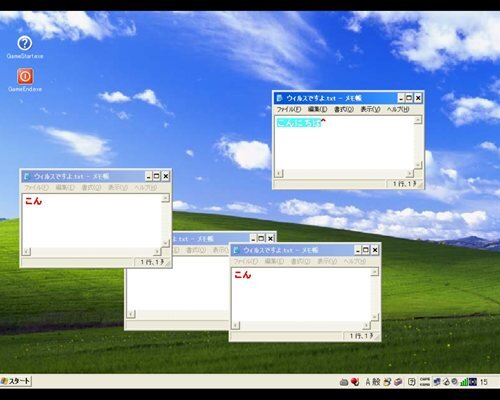Click the scroll-up arrow in the active Notepad window
This screenshot has width=500, height=400.
[418, 120]
